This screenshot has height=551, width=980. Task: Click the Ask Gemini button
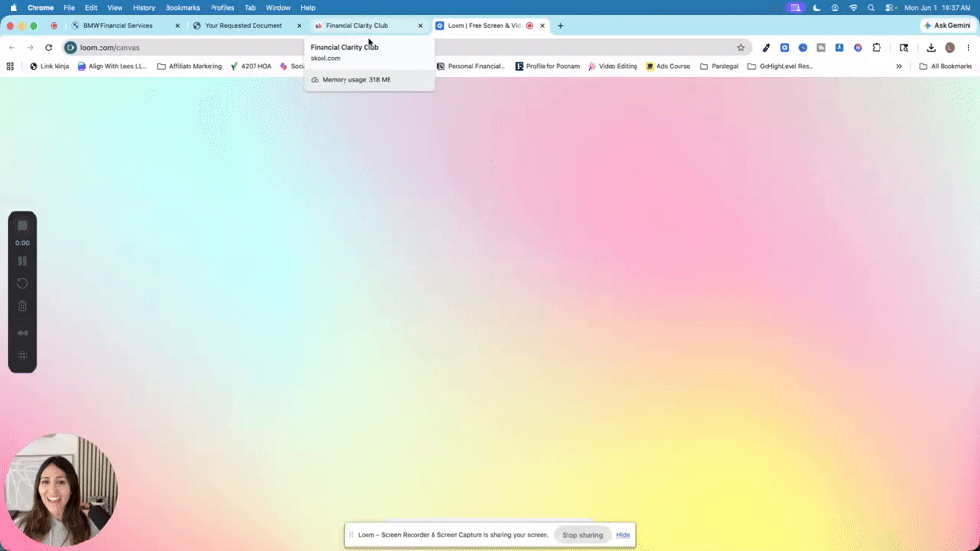[947, 26]
